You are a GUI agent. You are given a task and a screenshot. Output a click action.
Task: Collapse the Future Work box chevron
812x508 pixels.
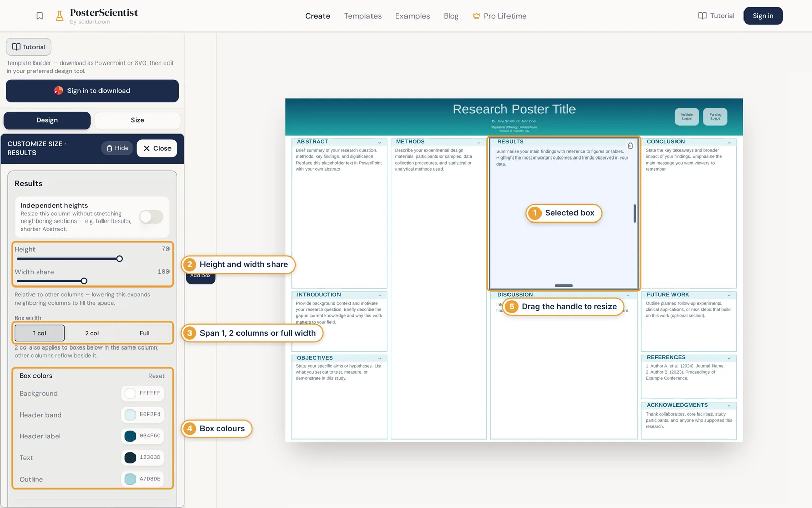729,295
